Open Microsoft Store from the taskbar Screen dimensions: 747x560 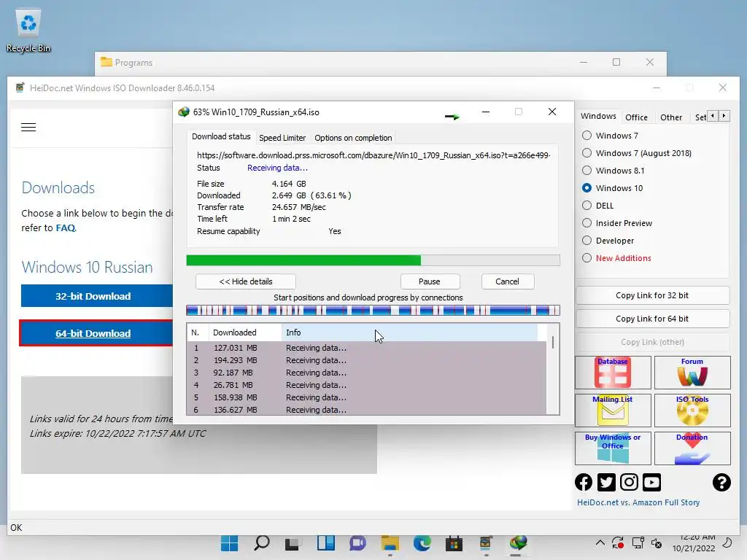(454, 542)
